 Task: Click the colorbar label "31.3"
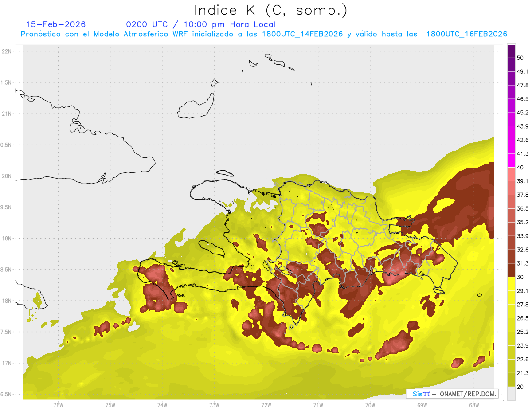click(x=523, y=263)
